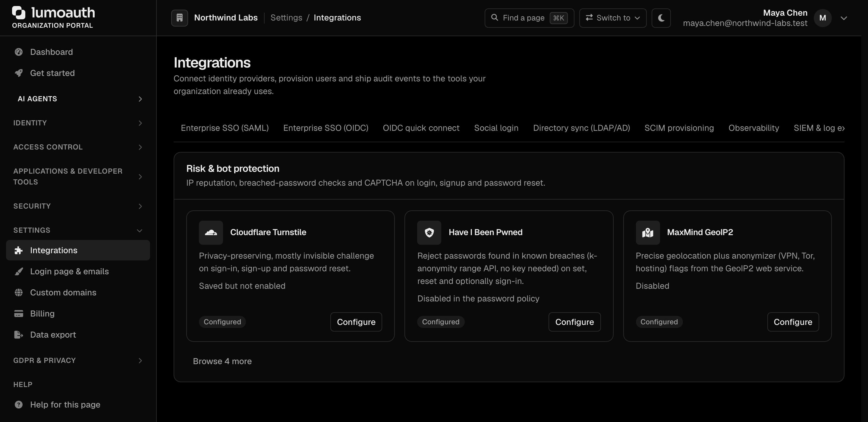Open Dashboard in the sidebar
Viewport: 868px width, 422px height.
click(78, 52)
